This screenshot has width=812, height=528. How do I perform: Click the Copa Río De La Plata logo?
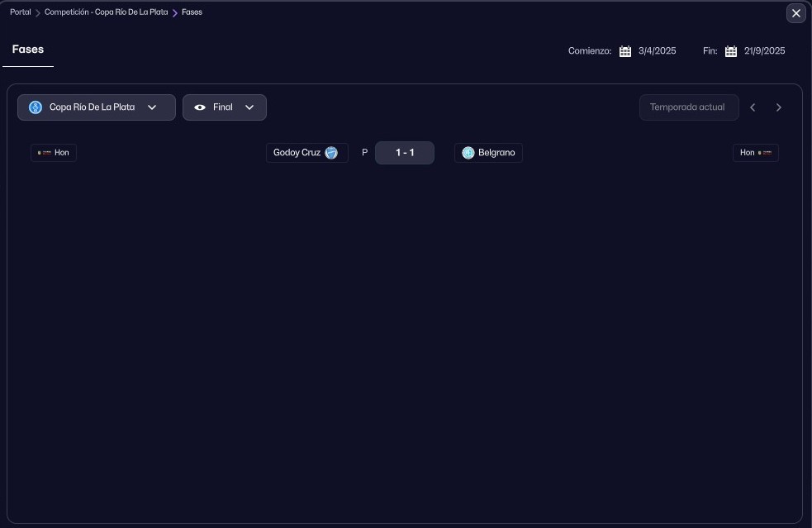36,107
